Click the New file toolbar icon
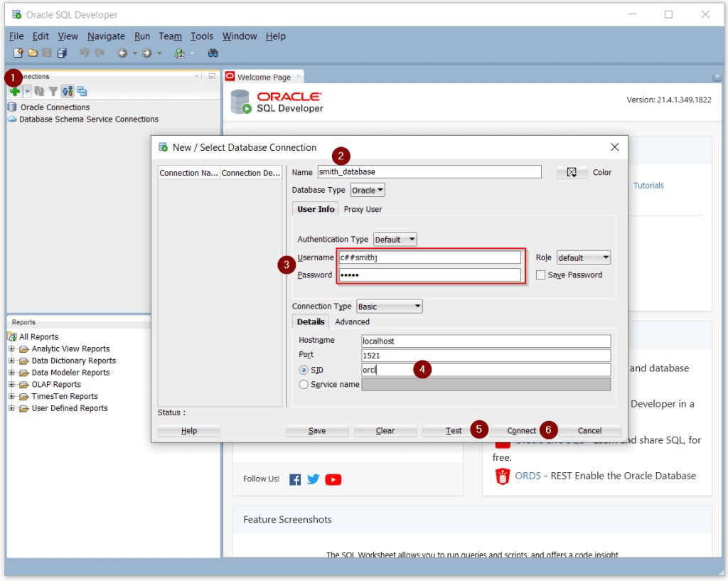This screenshot has height=581, width=728. [x=18, y=53]
